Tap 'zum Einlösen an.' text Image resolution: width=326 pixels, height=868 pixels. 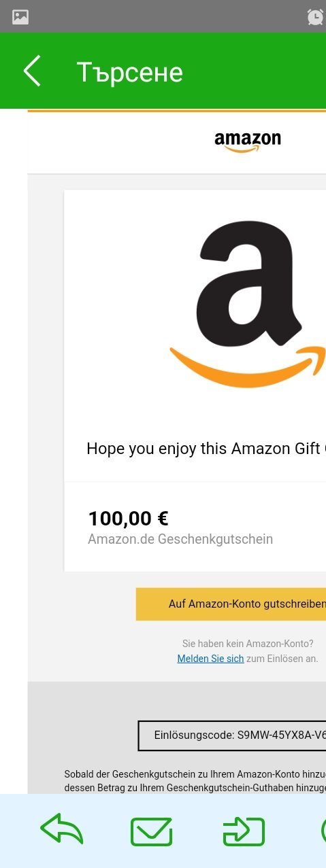pyautogui.click(x=282, y=659)
